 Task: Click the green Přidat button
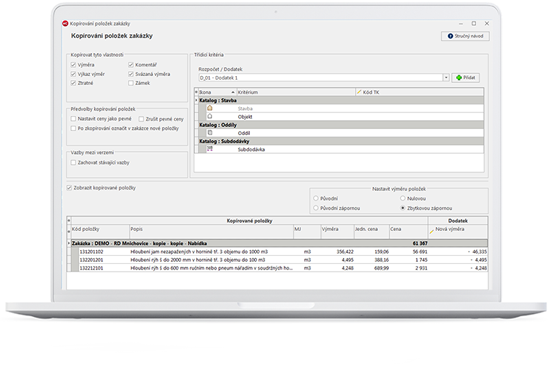click(x=465, y=78)
